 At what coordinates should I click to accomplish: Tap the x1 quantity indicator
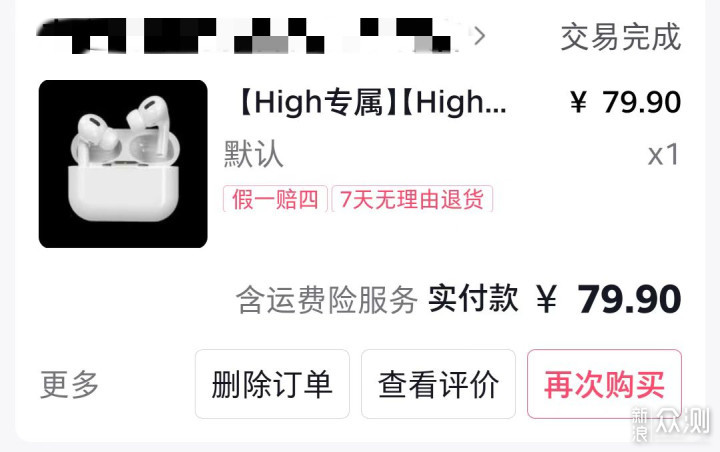coord(664,155)
